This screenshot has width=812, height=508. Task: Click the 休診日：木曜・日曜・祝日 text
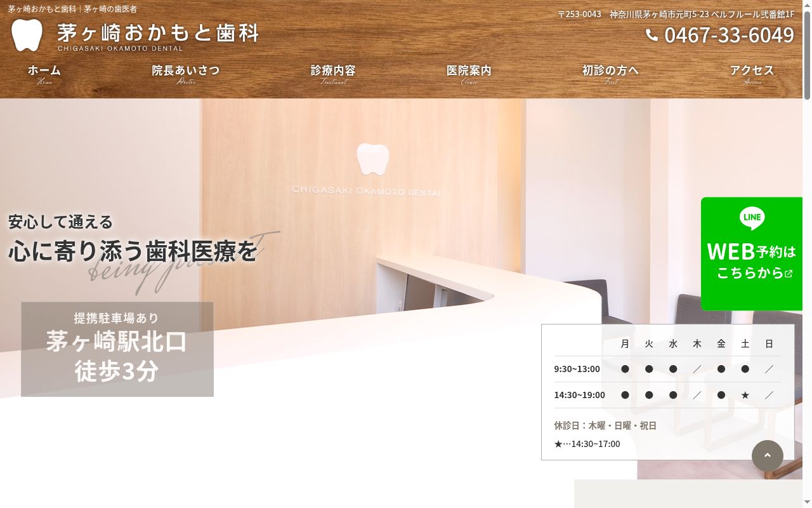[x=605, y=425]
